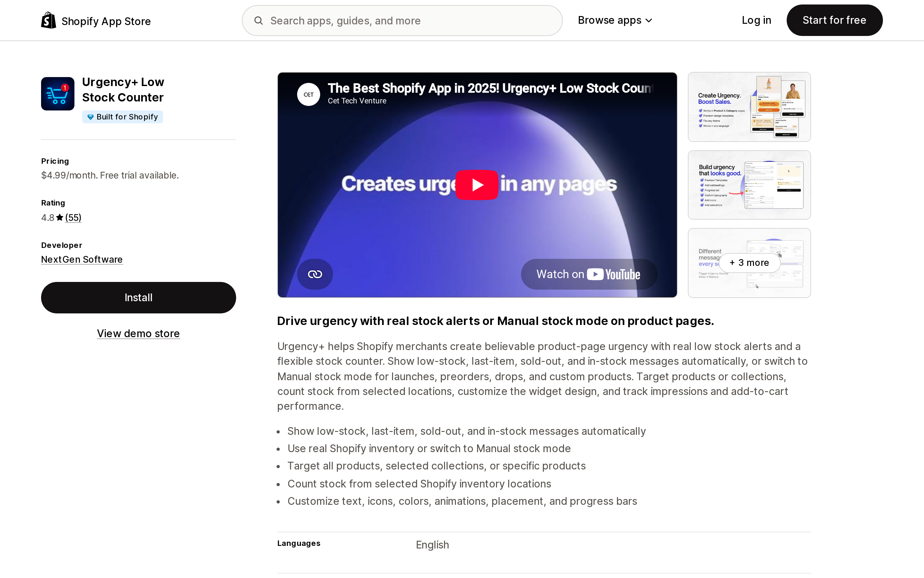Click the rating star icon
The height and width of the screenshot is (578, 924).
click(60, 217)
